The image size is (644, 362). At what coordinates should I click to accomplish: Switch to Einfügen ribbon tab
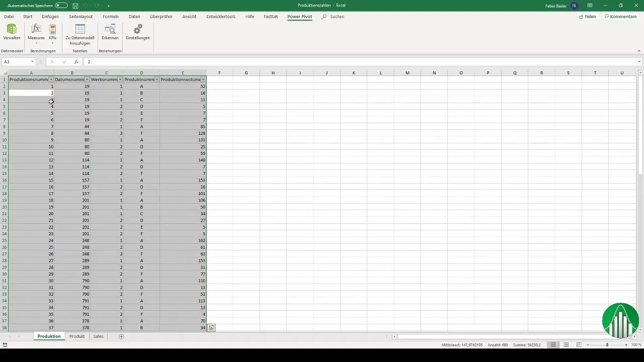(x=50, y=17)
